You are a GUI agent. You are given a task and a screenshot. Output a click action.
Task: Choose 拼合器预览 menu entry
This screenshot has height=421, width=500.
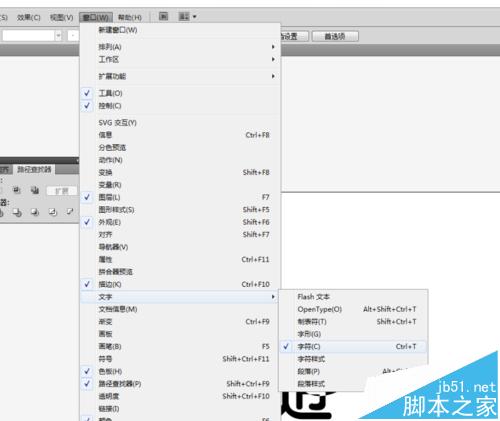pyautogui.click(x=180, y=272)
